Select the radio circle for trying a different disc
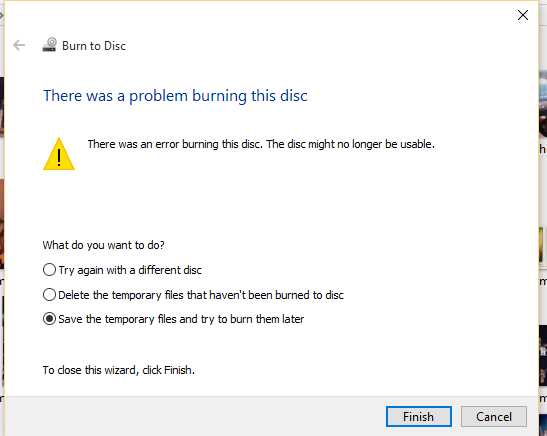The width and height of the screenshot is (547, 436). click(x=49, y=270)
